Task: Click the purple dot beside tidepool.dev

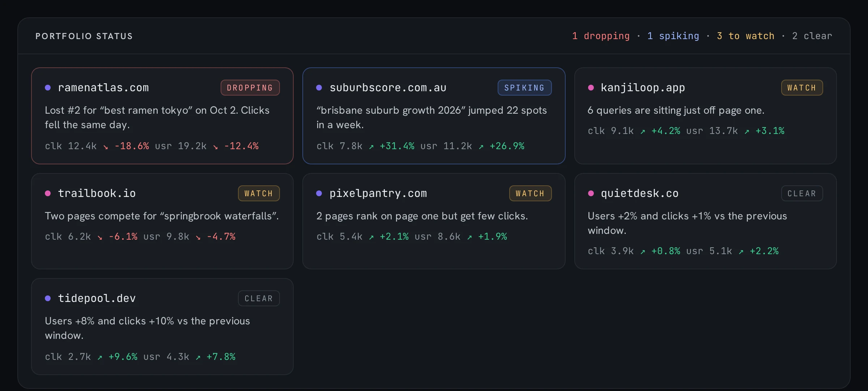Action: point(48,298)
